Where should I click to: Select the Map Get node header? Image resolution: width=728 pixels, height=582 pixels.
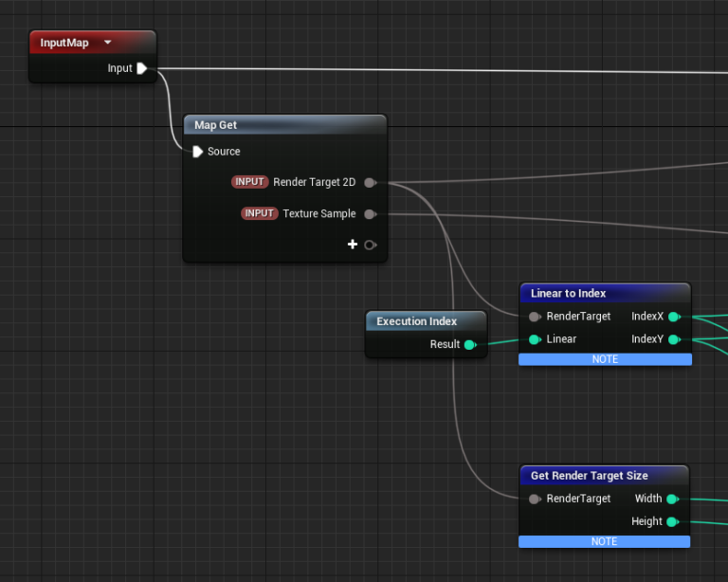click(284, 125)
